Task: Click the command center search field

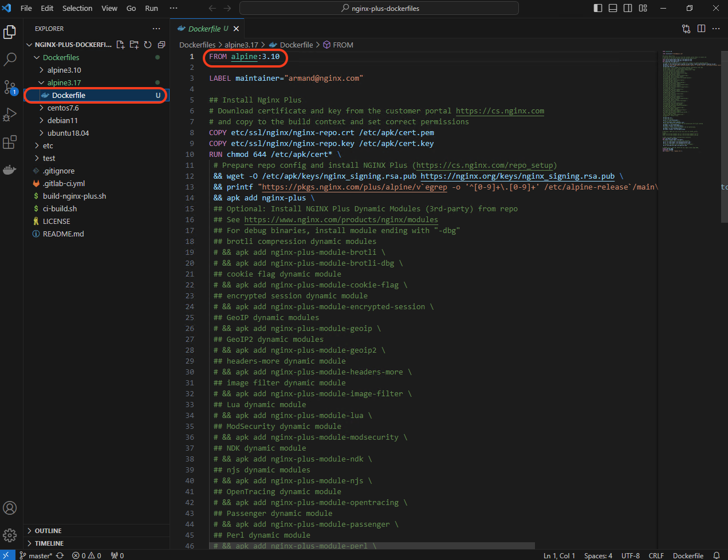Action: 379,8
